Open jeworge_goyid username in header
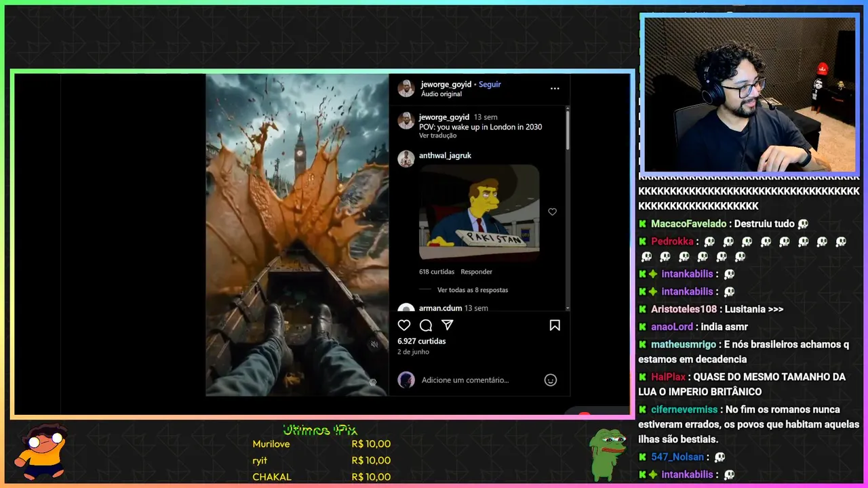Image resolution: width=868 pixels, height=488 pixels. tap(445, 85)
